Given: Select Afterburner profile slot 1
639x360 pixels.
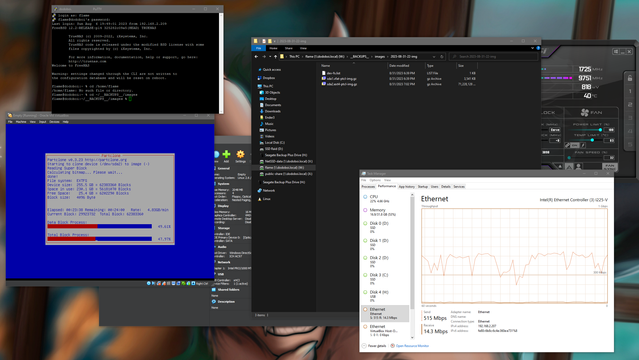Looking at the screenshot, I should pyautogui.click(x=630, y=91).
